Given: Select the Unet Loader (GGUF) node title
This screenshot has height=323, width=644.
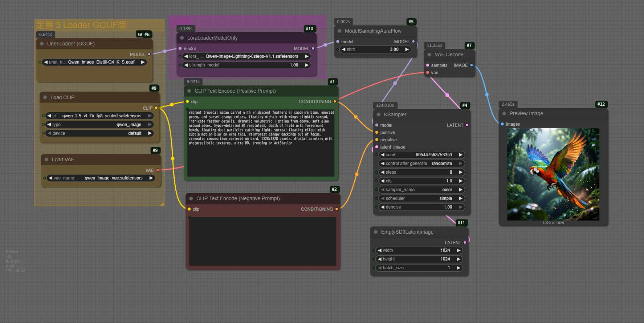Looking at the screenshot, I should [x=71, y=44].
